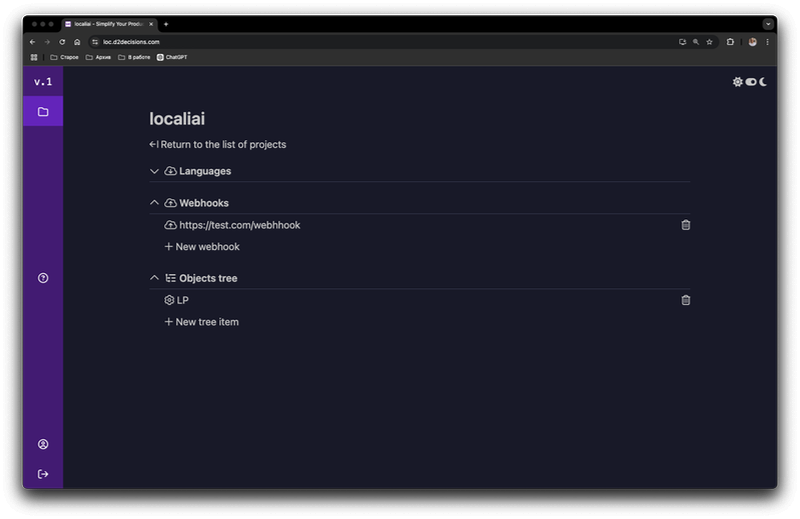The height and width of the screenshot is (519, 800).
Task: Click the v.1 logo in sidebar
Action: click(43, 82)
